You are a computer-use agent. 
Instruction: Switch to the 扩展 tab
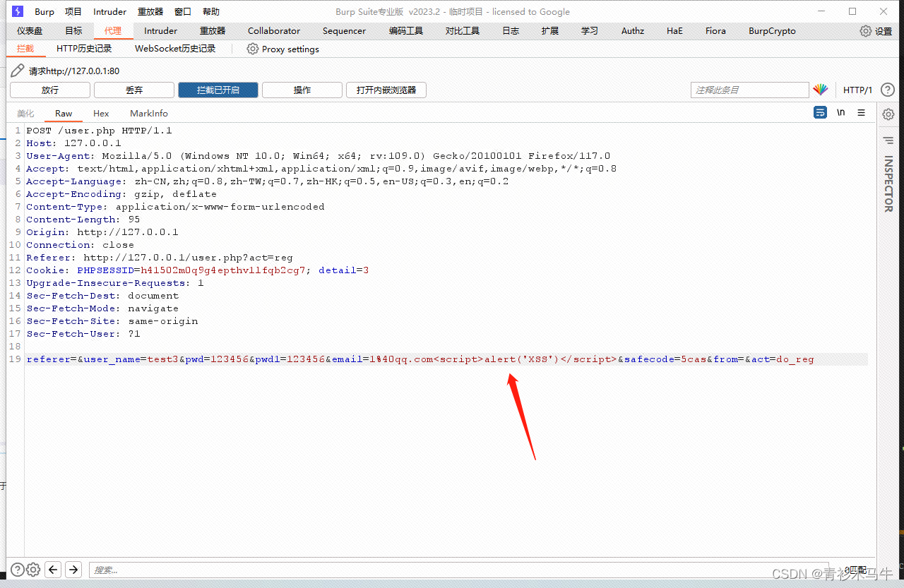[550, 31]
